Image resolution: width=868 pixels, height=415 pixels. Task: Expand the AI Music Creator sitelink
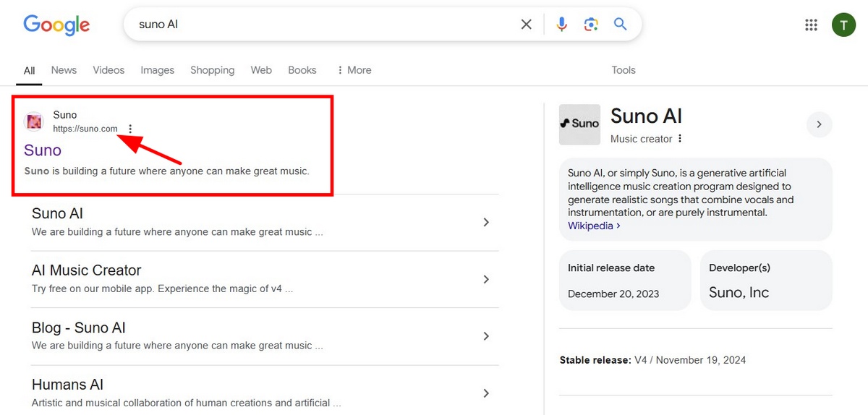(x=486, y=279)
